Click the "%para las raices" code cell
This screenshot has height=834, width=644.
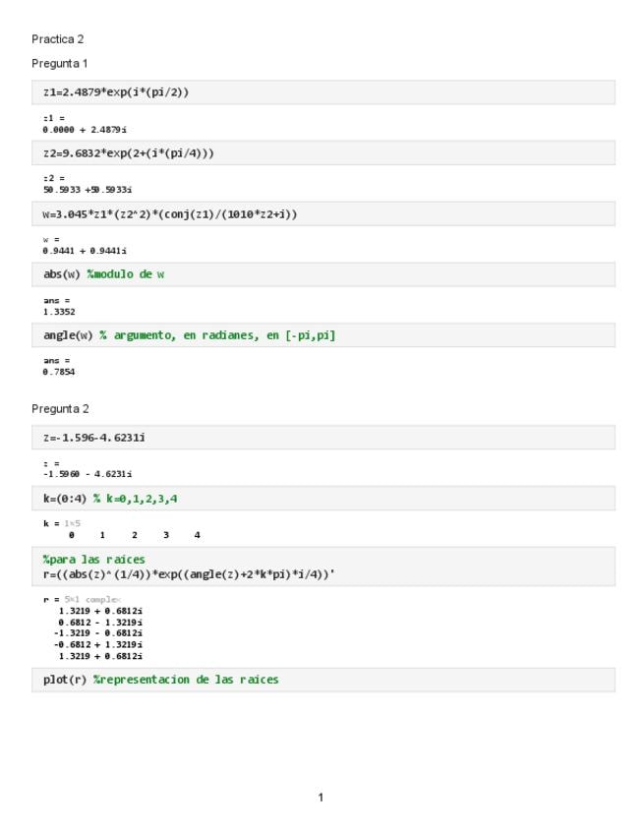tap(322, 566)
